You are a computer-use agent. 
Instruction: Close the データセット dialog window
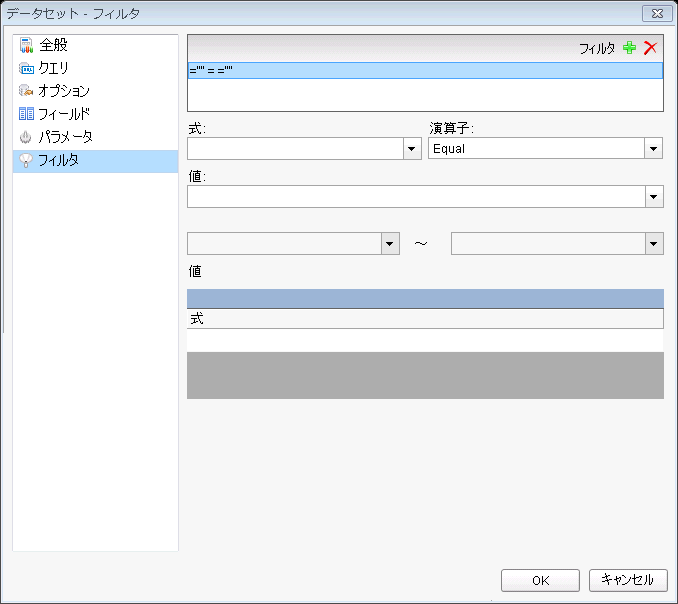(x=655, y=13)
